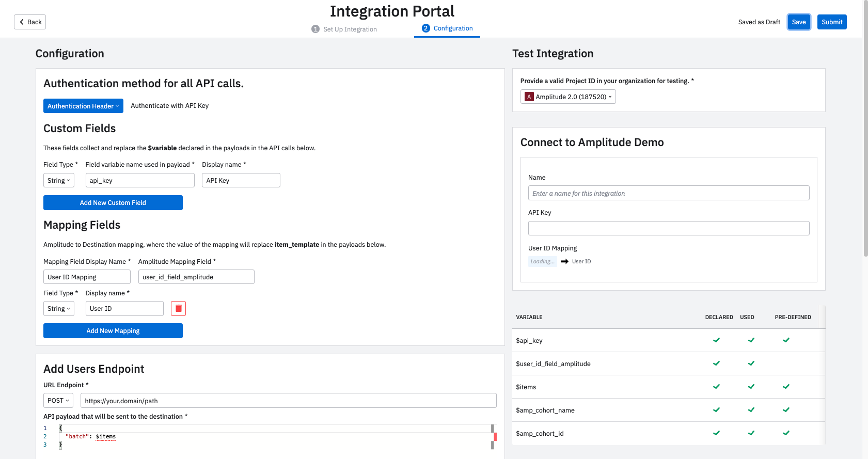Image resolution: width=868 pixels, height=459 pixels.
Task: Click the pre-defined checkmark for $amp_cohort_id
Action: 786,433
